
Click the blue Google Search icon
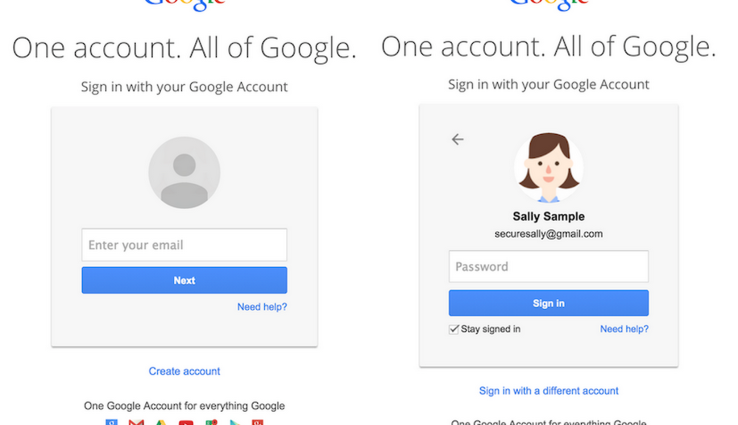(x=112, y=422)
